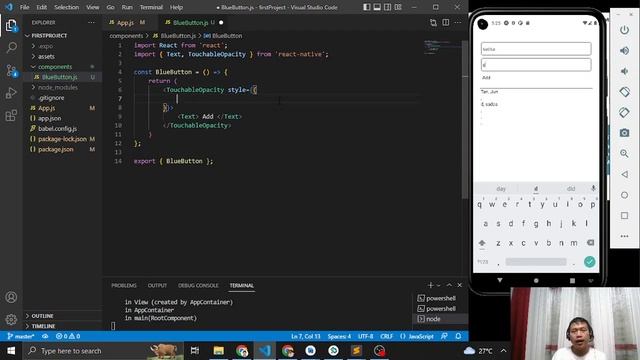Switch to the App.js editor tab
The image size is (640, 360).
coord(126,22)
